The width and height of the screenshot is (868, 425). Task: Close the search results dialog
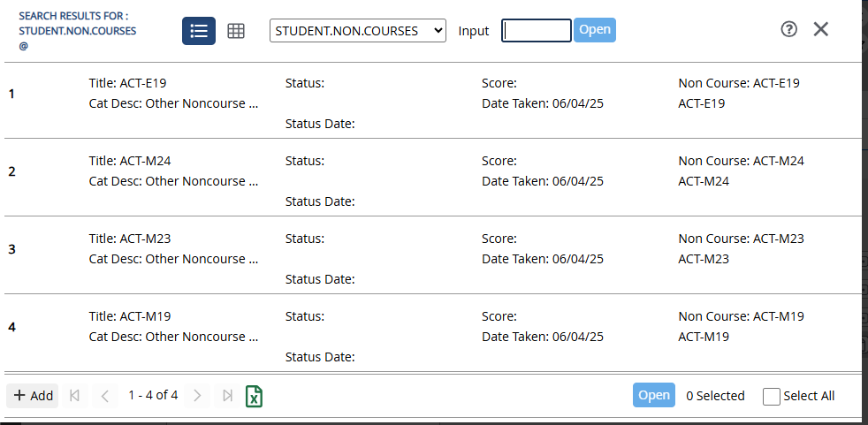[820, 29]
